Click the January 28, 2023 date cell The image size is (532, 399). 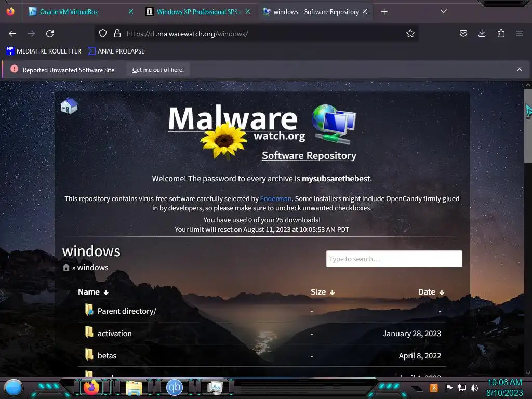[412, 334]
